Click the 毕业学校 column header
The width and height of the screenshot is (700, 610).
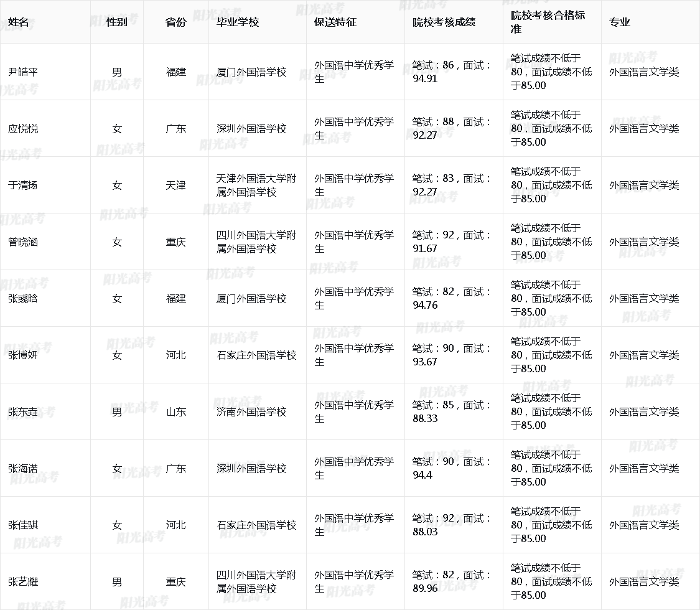(x=237, y=22)
